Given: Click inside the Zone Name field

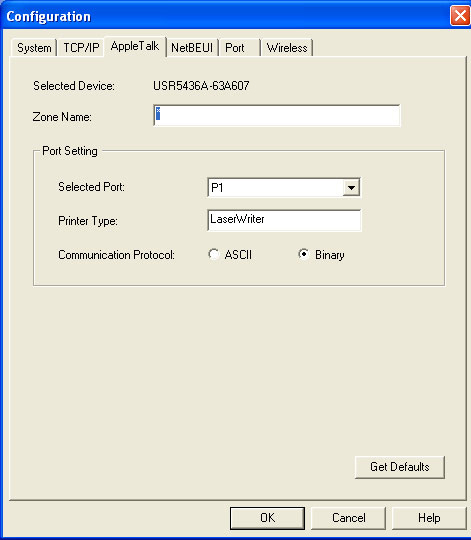Looking at the screenshot, I should [277, 115].
